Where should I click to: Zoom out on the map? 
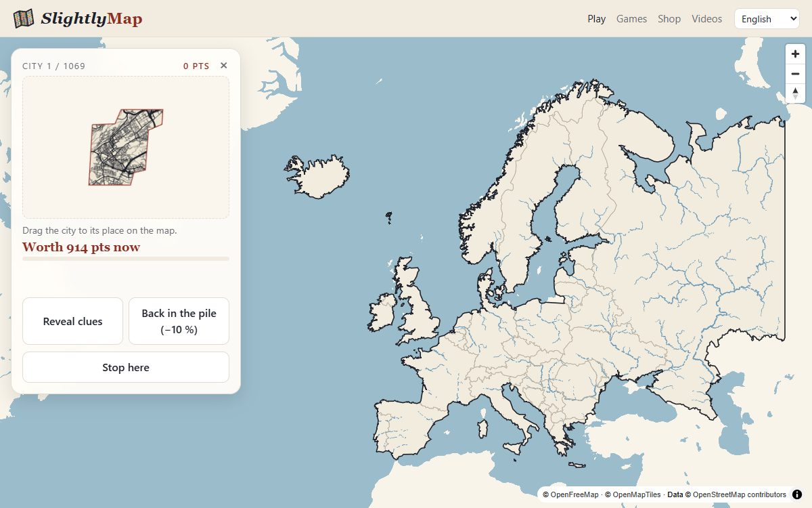point(795,74)
